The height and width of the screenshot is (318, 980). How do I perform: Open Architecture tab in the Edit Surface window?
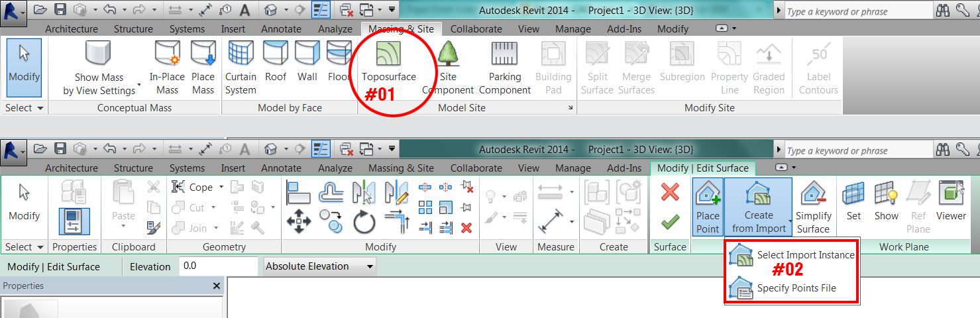point(72,168)
